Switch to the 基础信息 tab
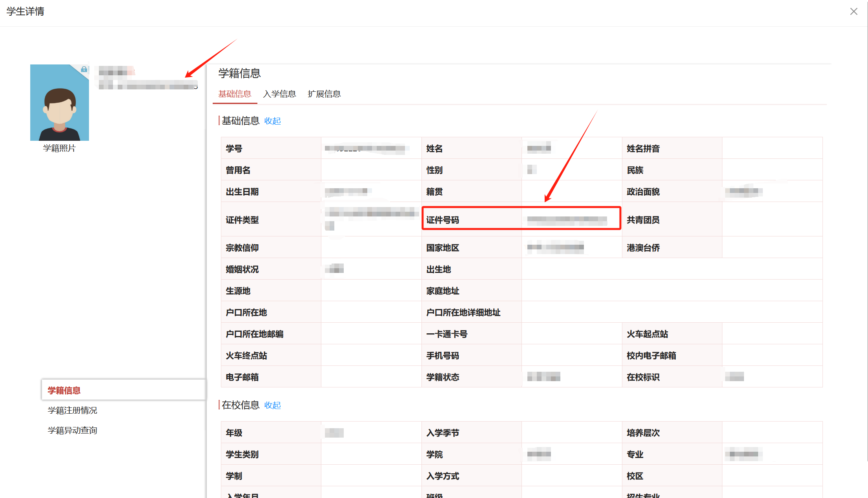This screenshot has width=868, height=498. [235, 94]
